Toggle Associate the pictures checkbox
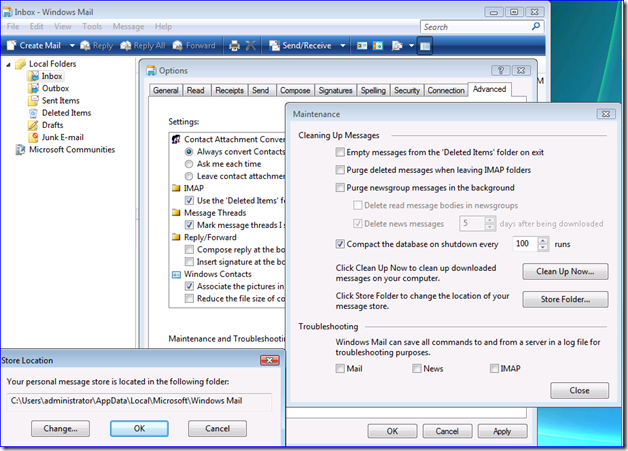 coord(189,286)
